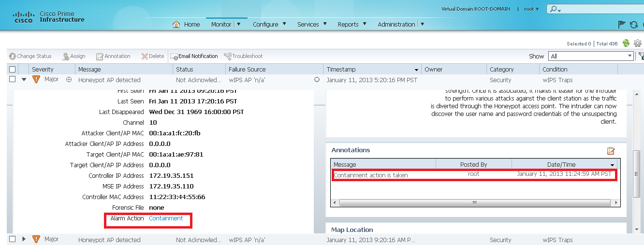
Task: Click the refresh arrows icon in header
Action: (633, 25)
